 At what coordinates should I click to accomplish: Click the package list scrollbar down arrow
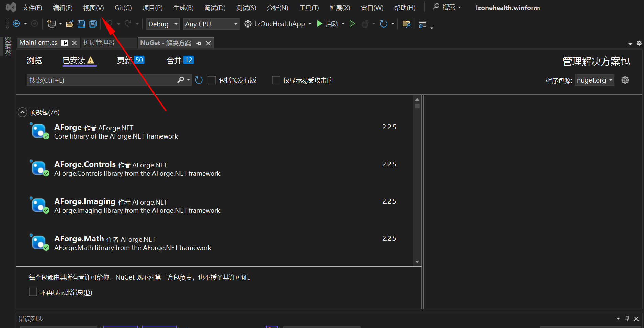[x=417, y=262]
